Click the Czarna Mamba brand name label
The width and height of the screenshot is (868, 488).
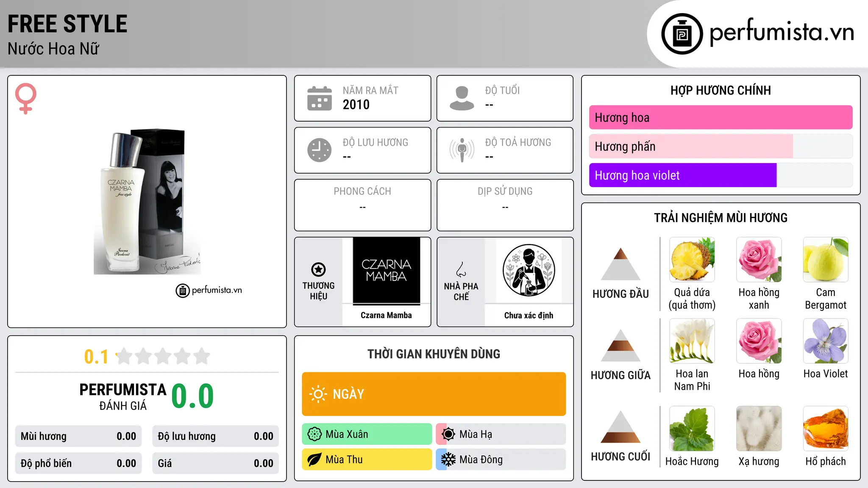click(x=387, y=315)
